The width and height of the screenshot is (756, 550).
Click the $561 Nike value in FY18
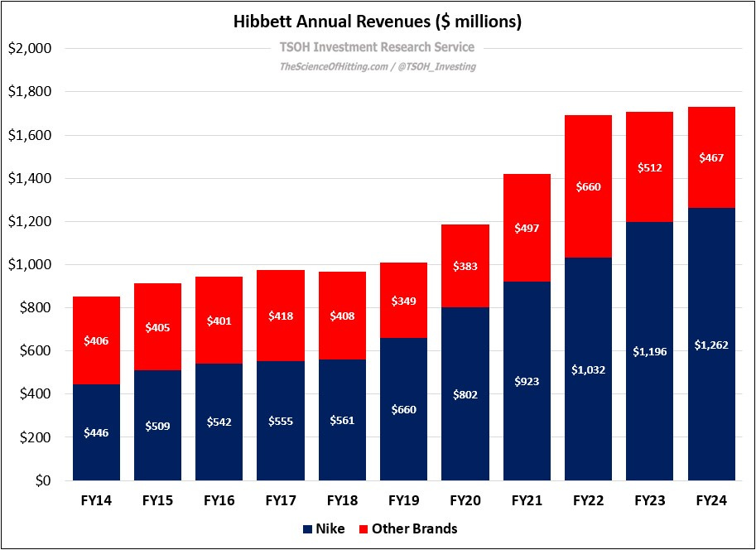pos(342,420)
